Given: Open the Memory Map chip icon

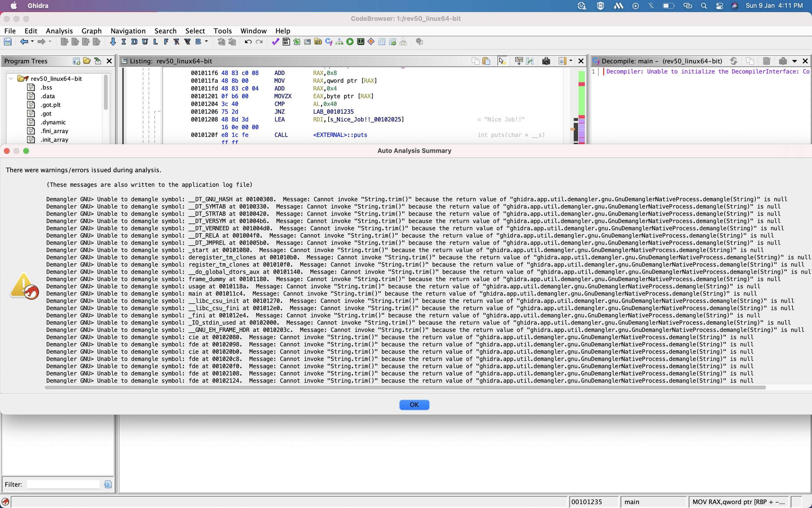Looking at the screenshot, I should 360,42.
